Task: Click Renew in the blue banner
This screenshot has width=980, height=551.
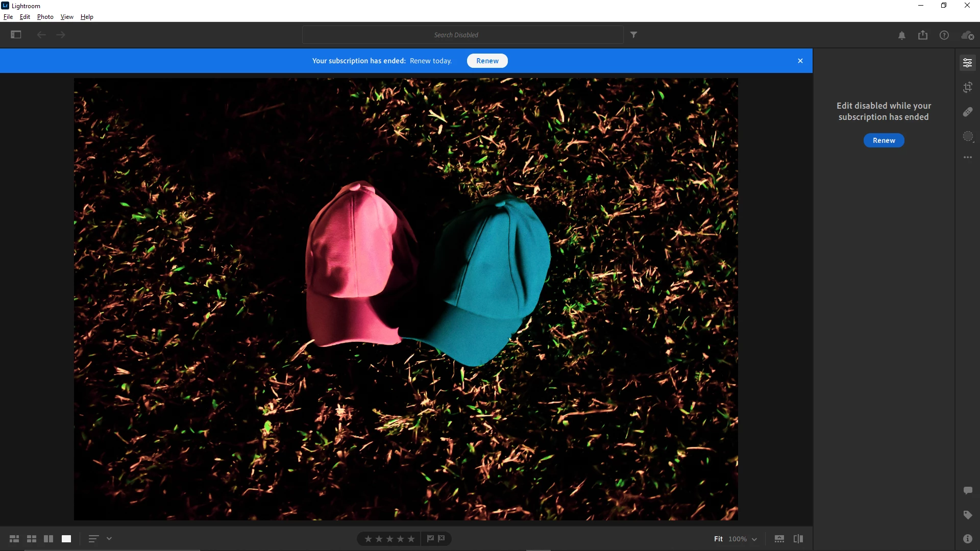Action: point(487,61)
